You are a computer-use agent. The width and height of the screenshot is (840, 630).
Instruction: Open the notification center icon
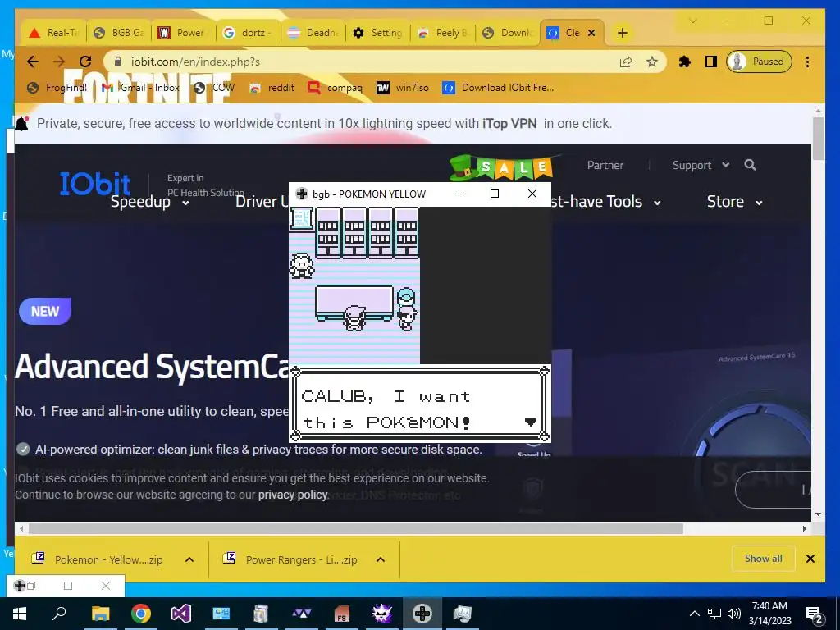(815, 615)
